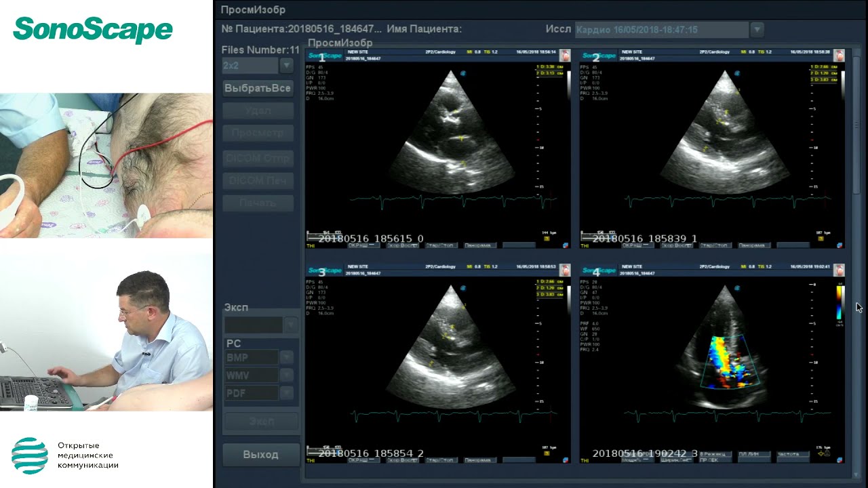
Task: Open the Эксп destination dropdown arrow
Action: pos(290,325)
